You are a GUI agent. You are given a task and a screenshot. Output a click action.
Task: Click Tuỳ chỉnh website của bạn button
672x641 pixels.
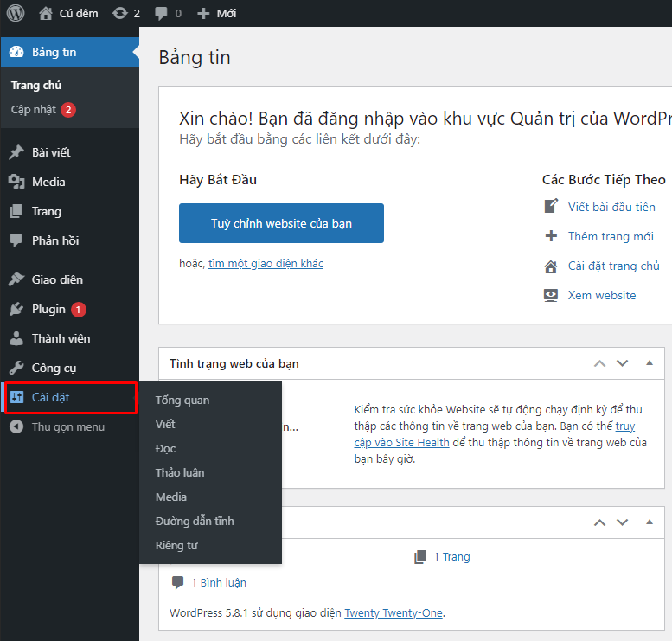coord(281,223)
